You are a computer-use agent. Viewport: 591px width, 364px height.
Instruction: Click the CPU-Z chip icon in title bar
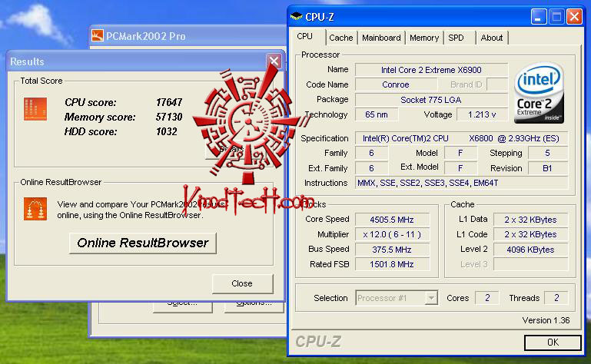tap(296, 17)
